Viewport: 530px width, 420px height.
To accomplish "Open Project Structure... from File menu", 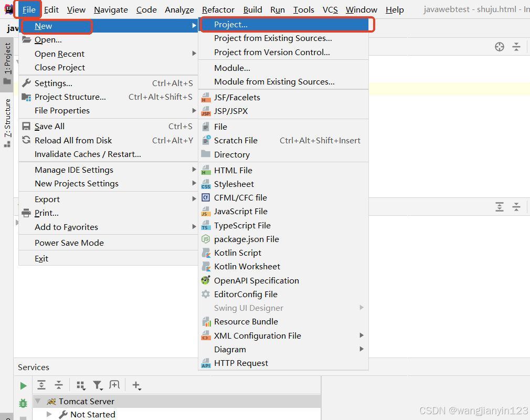I will [108, 97].
